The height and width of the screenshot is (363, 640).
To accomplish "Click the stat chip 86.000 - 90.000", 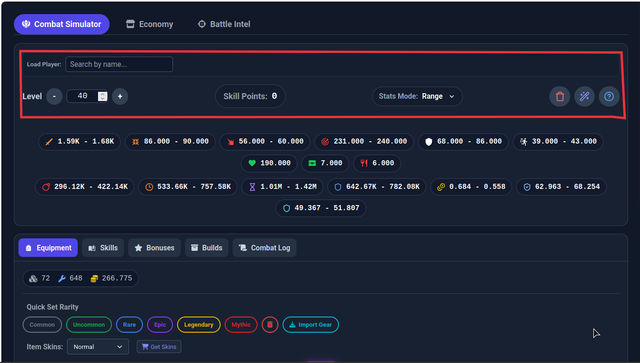I will pos(170,142).
